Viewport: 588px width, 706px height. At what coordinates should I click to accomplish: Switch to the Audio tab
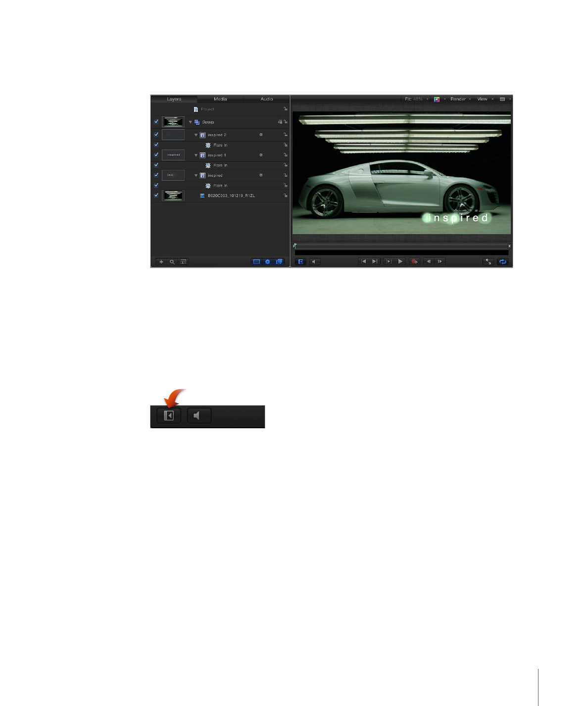click(x=267, y=99)
